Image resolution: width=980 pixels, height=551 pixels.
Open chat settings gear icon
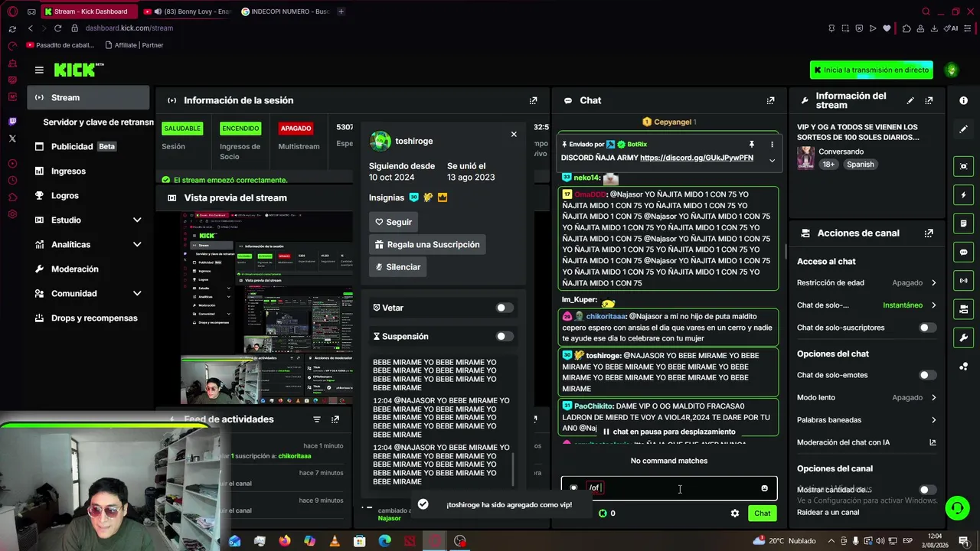click(735, 514)
